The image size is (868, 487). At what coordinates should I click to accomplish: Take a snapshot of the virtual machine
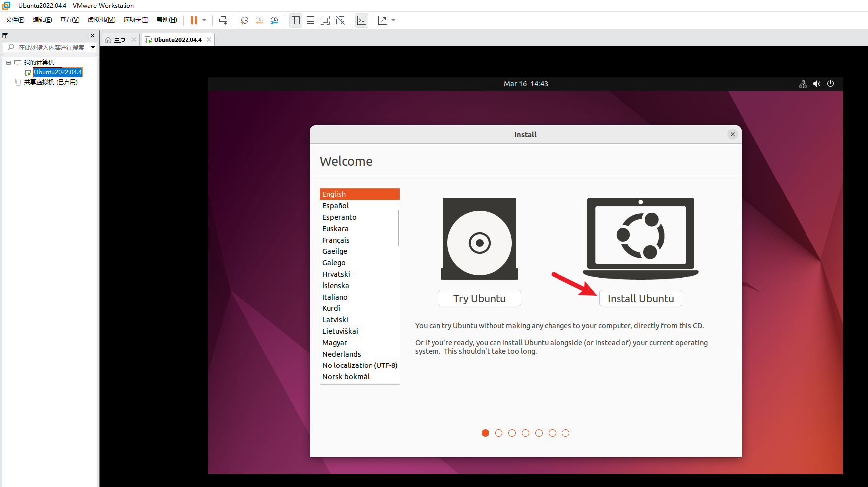pos(245,20)
